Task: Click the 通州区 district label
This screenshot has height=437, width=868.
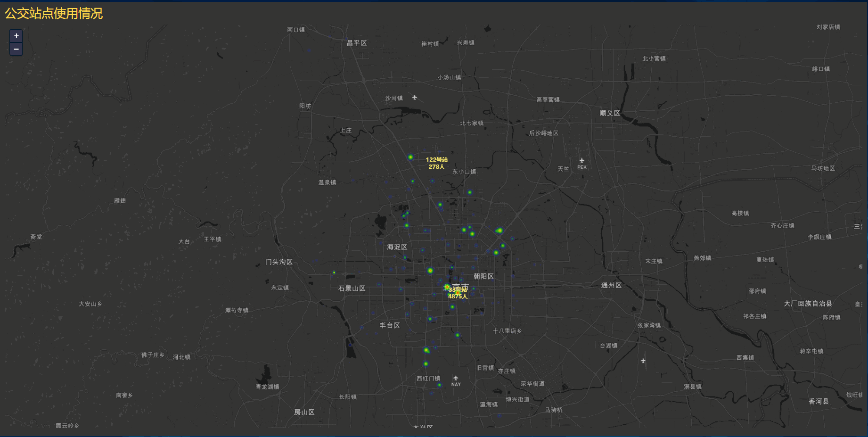Action: (x=611, y=285)
